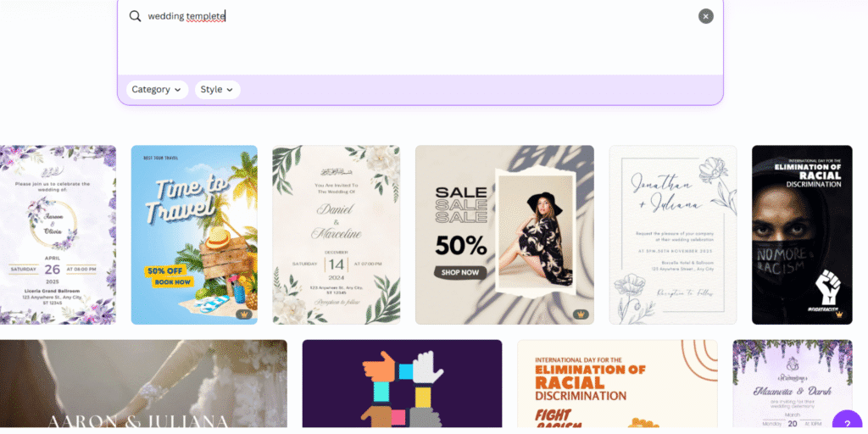868x434 pixels.
Task: Expand the Category dropdown
Action: pos(157,90)
